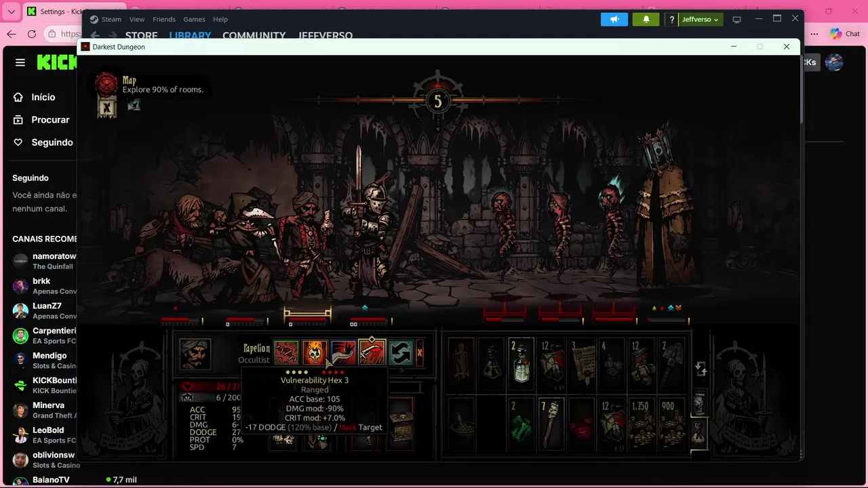Click the red Map quest seal icon

106,84
